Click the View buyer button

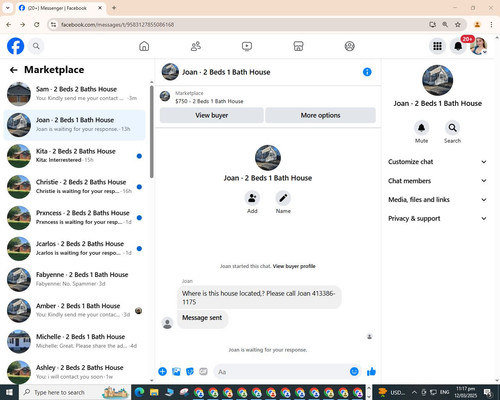212,115
